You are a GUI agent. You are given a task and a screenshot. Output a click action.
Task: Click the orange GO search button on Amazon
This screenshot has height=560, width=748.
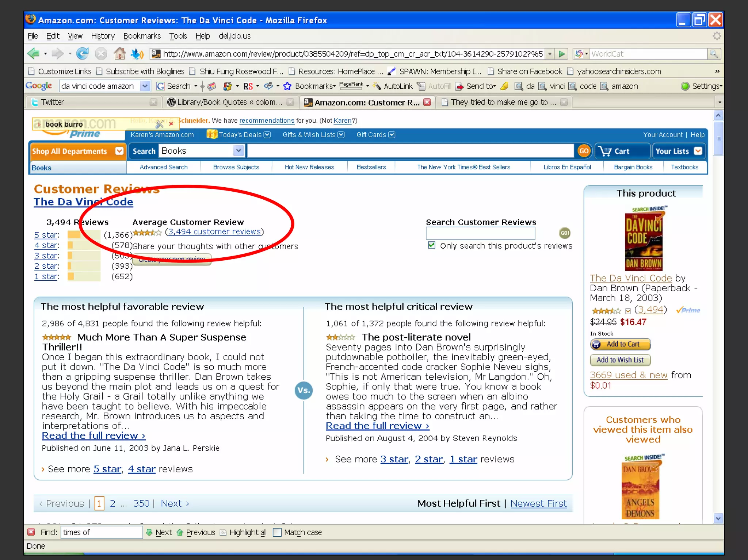pos(584,151)
